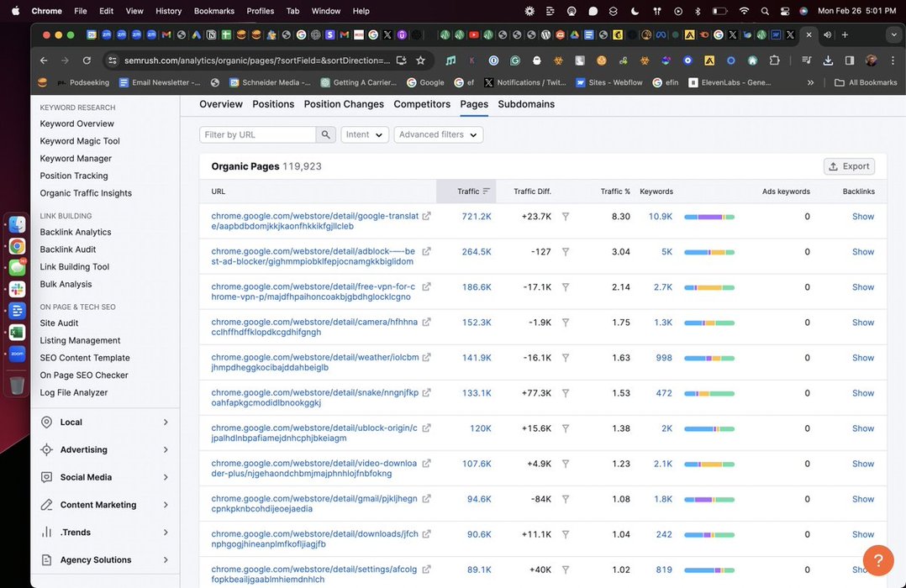Open external link icon for google-translate URL
Viewport: 906px width, 588px height.
pos(426,217)
